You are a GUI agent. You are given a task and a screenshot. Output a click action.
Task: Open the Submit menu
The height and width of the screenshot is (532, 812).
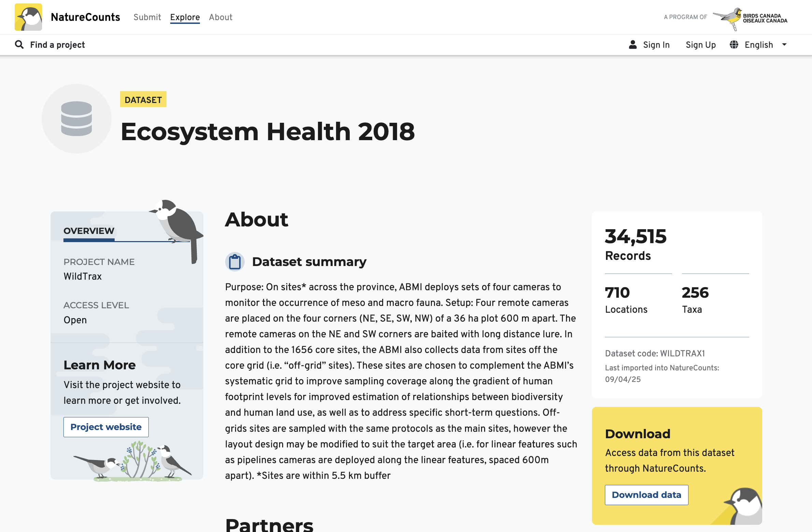(x=147, y=17)
